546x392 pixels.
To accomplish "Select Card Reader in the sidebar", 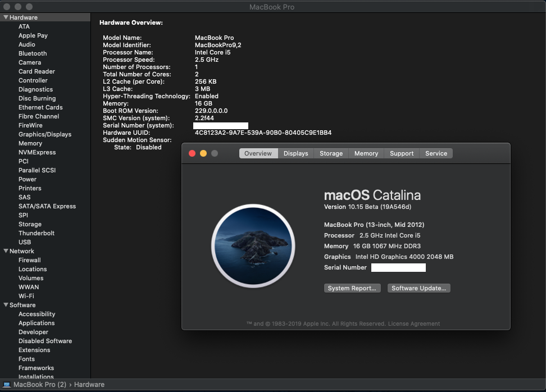I will pos(37,71).
